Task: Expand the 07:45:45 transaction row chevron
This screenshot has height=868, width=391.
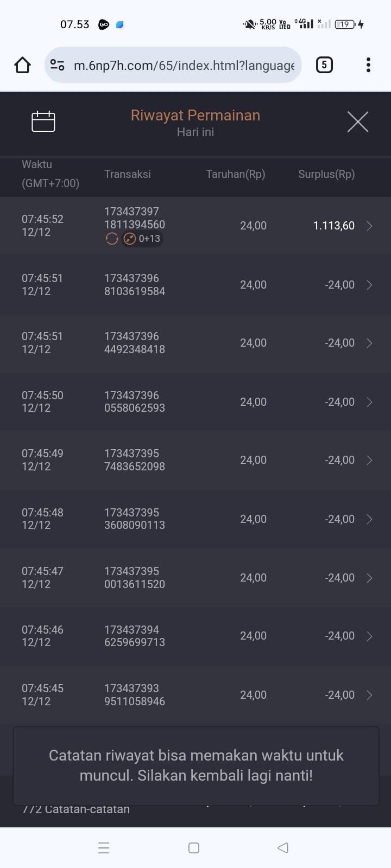Action: [x=369, y=695]
